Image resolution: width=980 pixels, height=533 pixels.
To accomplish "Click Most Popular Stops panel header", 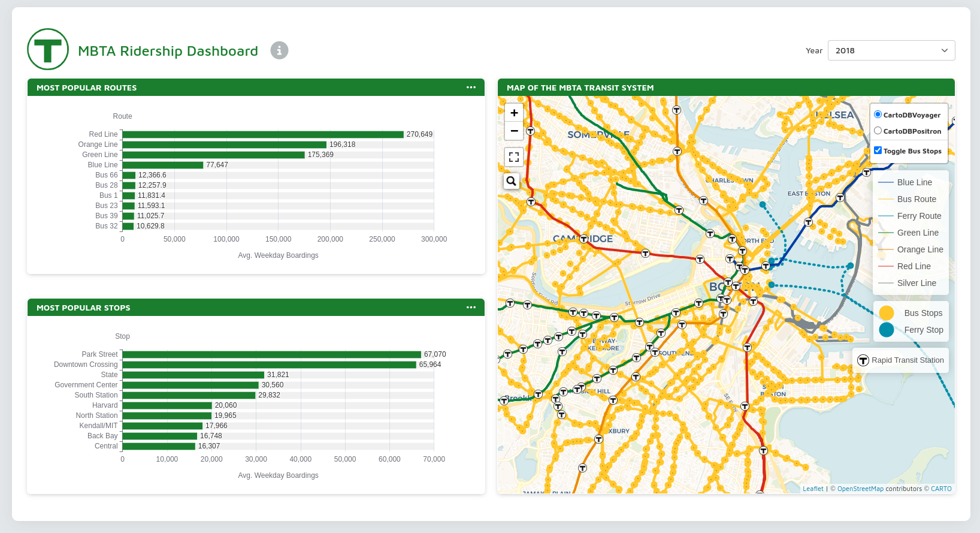I will click(x=256, y=308).
